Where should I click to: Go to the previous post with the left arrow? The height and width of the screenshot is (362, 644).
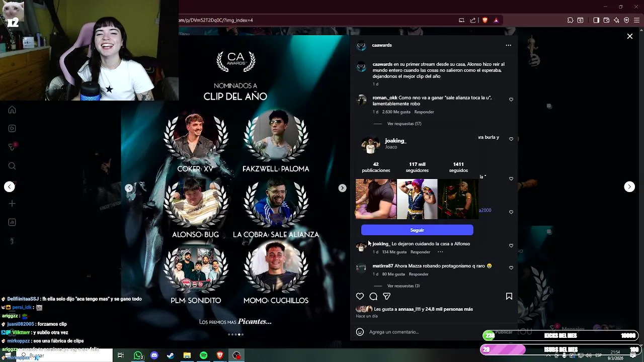pos(10,187)
